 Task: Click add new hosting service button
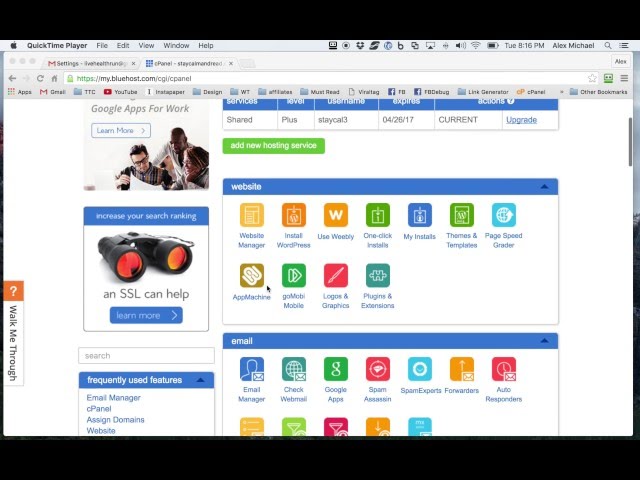tap(273, 146)
